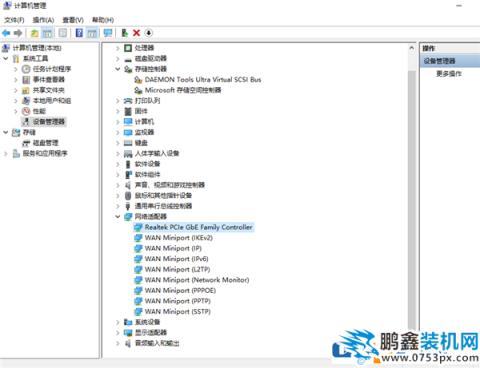Viewport: 480px width, 368px height.
Task: Expand the 计算机 category chevron
Action: [118, 122]
